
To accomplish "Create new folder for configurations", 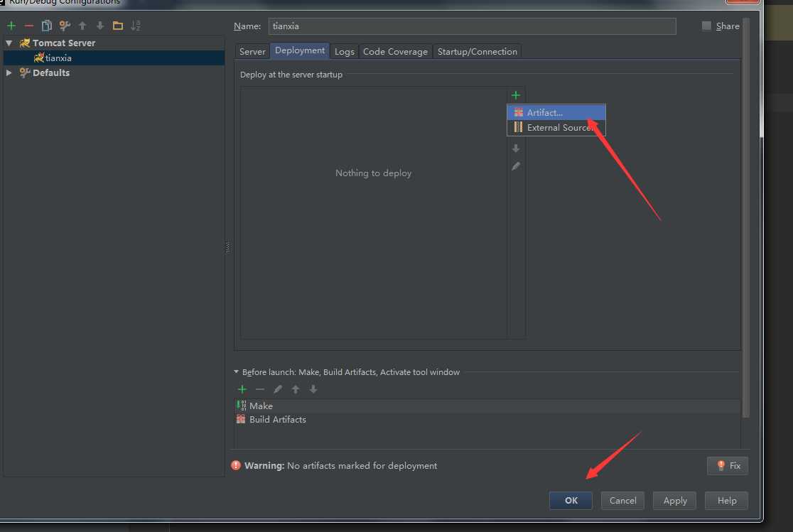I will pyautogui.click(x=118, y=26).
